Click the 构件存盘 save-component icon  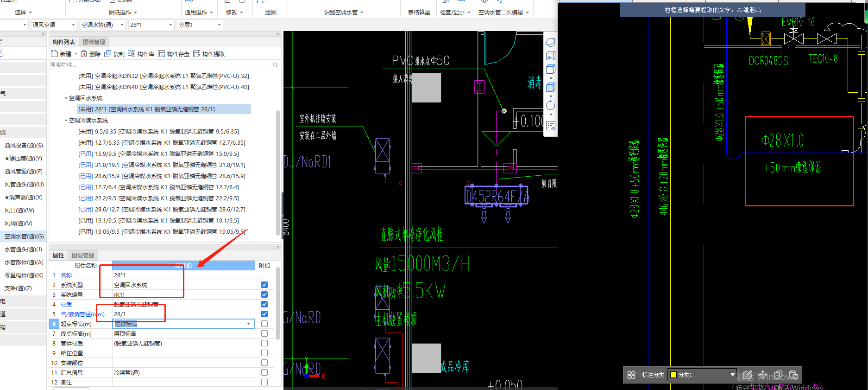[x=161, y=54]
